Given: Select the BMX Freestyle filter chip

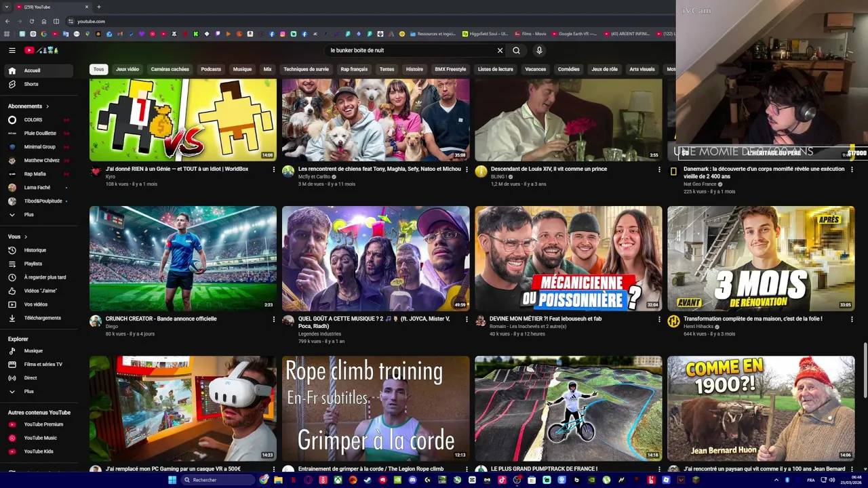Looking at the screenshot, I should click(x=450, y=69).
